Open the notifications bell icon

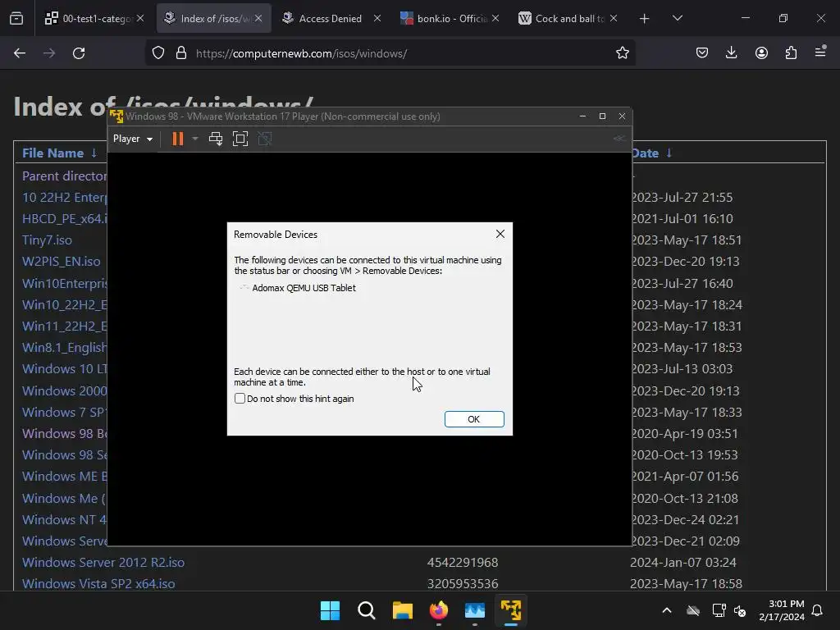[818, 610]
